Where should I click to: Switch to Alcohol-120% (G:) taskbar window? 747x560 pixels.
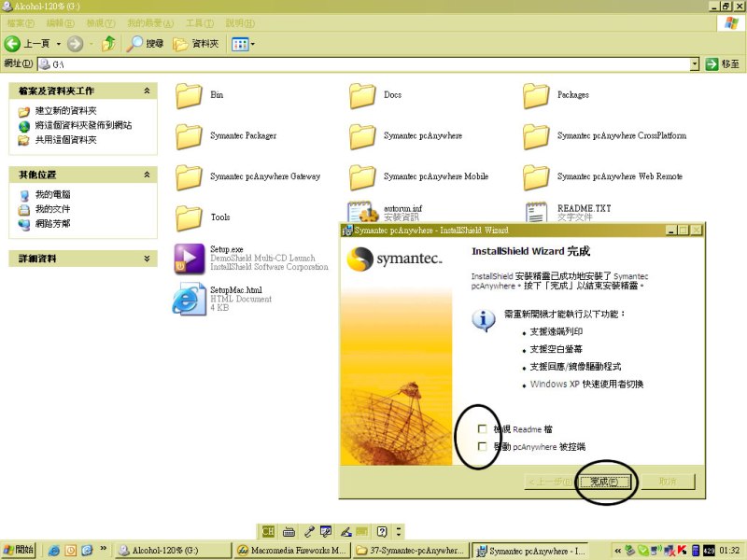173,550
